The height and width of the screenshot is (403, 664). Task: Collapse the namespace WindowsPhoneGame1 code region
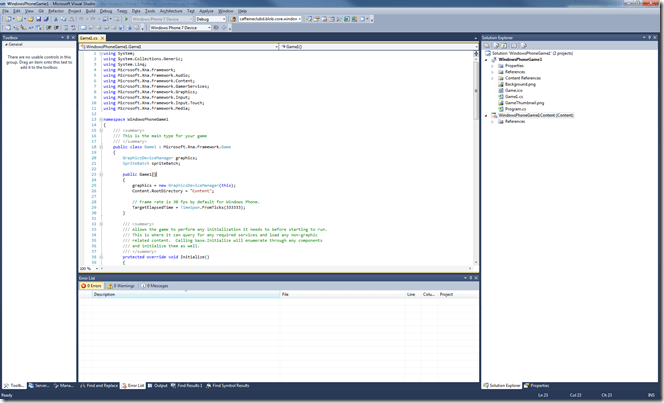pos(101,119)
